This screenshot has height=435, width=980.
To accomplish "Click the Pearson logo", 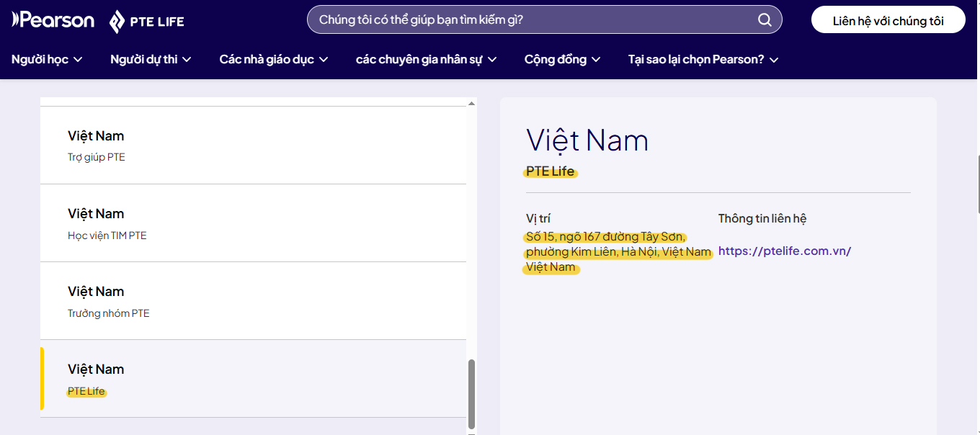I will (x=53, y=20).
